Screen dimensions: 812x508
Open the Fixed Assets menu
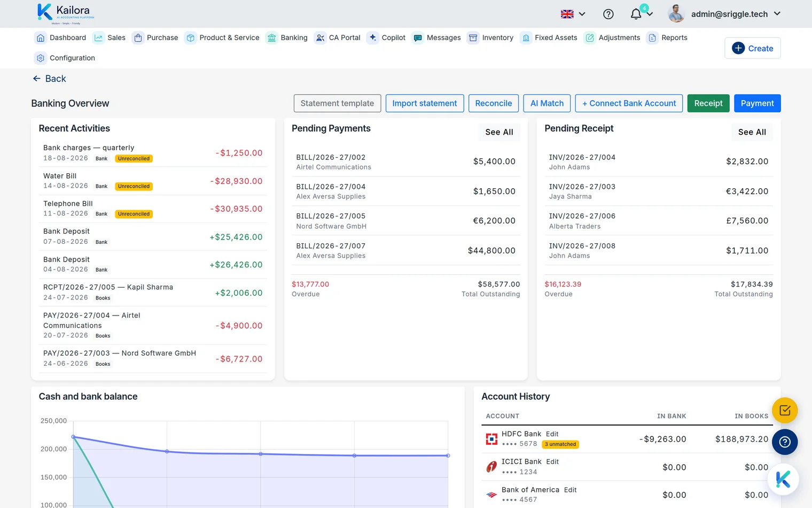pos(549,38)
